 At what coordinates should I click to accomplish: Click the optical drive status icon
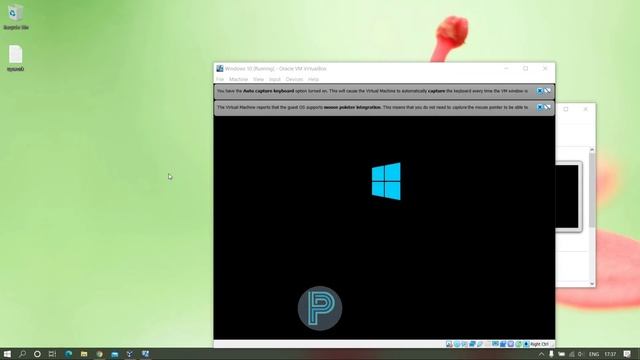click(457, 344)
